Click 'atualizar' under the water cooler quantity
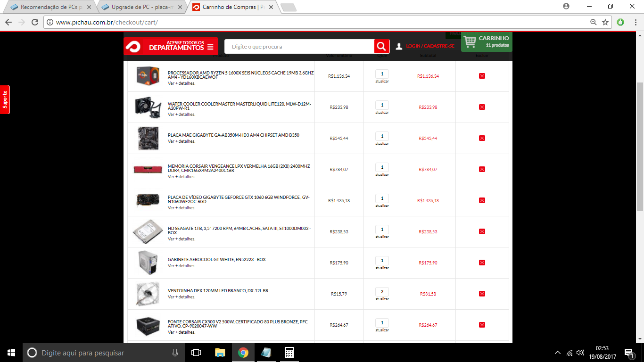The width and height of the screenshot is (644, 362). (382, 112)
